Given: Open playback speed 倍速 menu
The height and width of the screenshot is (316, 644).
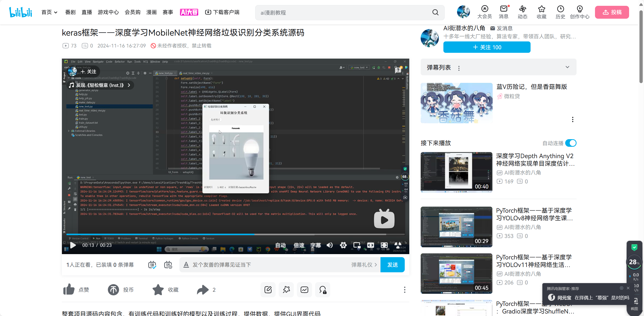Looking at the screenshot, I should click(299, 245).
